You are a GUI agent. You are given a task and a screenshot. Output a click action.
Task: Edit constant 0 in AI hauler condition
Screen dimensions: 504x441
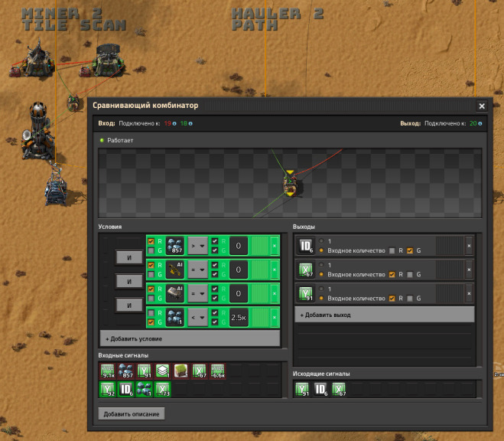(x=238, y=293)
